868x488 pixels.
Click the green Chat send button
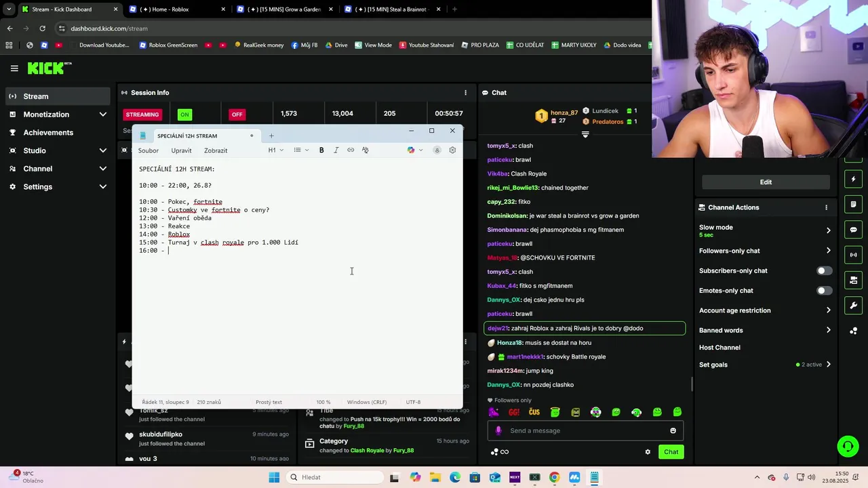671,452
